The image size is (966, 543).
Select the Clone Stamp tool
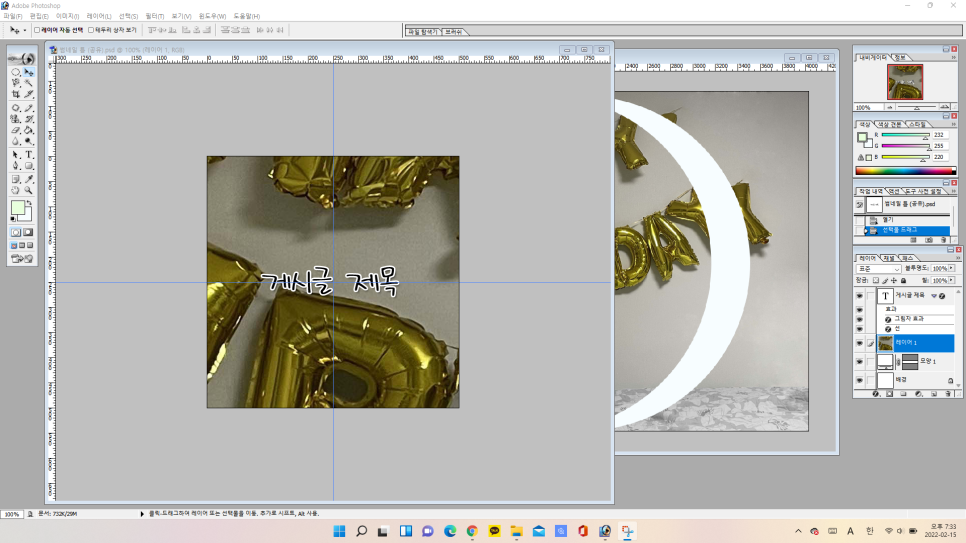point(15,119)
